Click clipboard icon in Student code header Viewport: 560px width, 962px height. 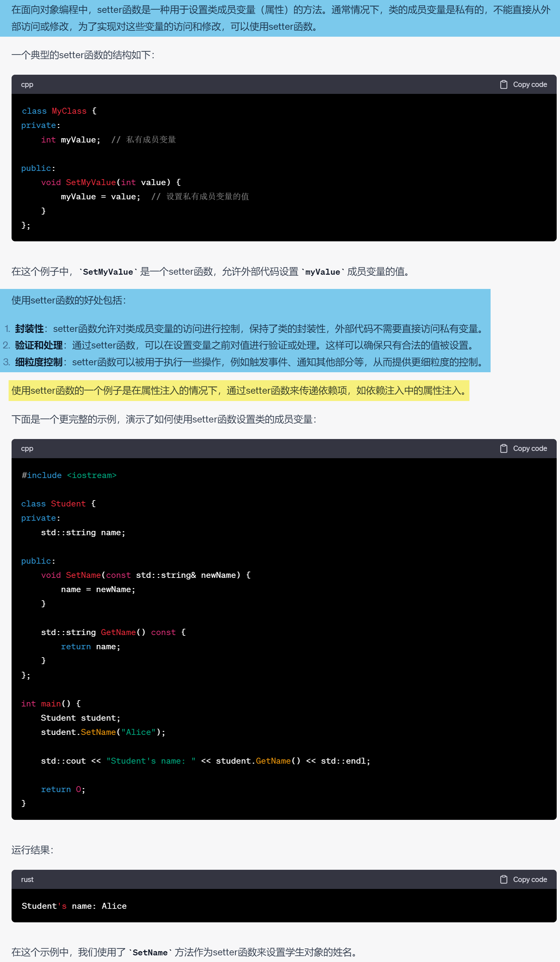click(x=503, y=448)
